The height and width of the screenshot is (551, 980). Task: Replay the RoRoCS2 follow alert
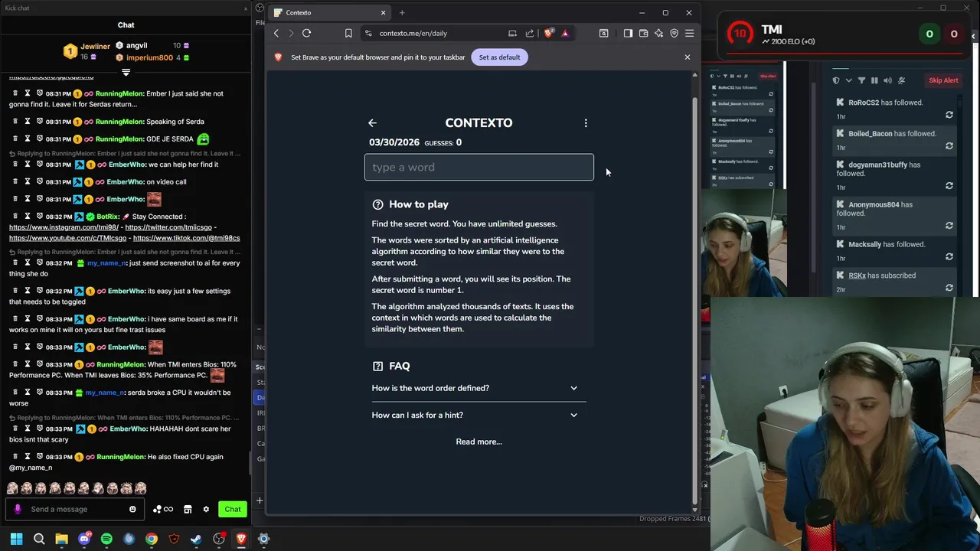click(949, 115)
